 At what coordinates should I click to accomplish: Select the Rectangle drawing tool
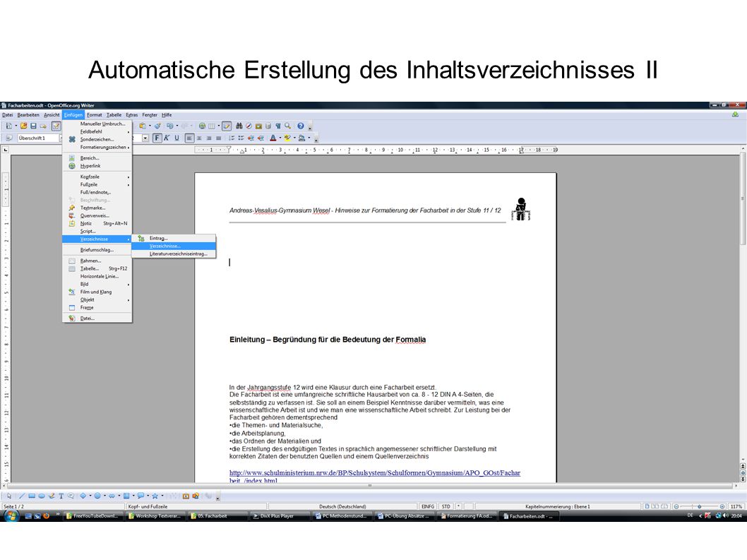[x=32, y=496]
